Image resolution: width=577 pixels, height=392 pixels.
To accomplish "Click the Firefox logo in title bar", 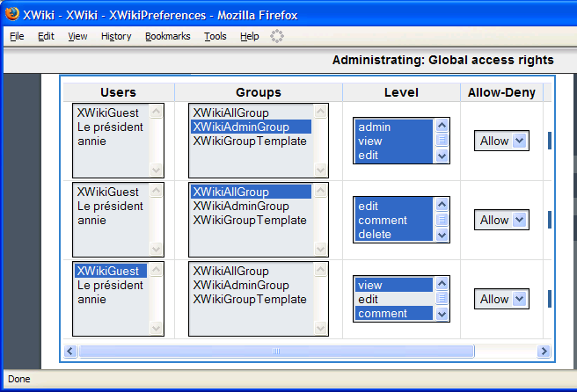I will coord(12,14).
